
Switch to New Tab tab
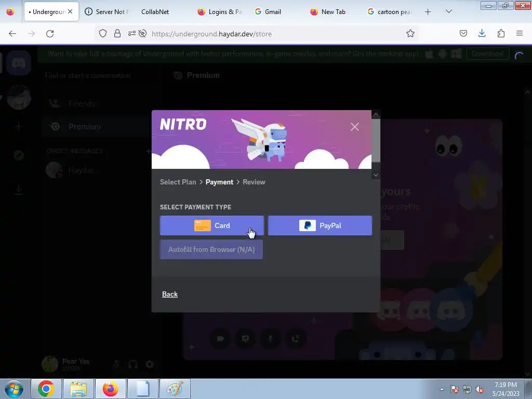[x=333, y=12]
